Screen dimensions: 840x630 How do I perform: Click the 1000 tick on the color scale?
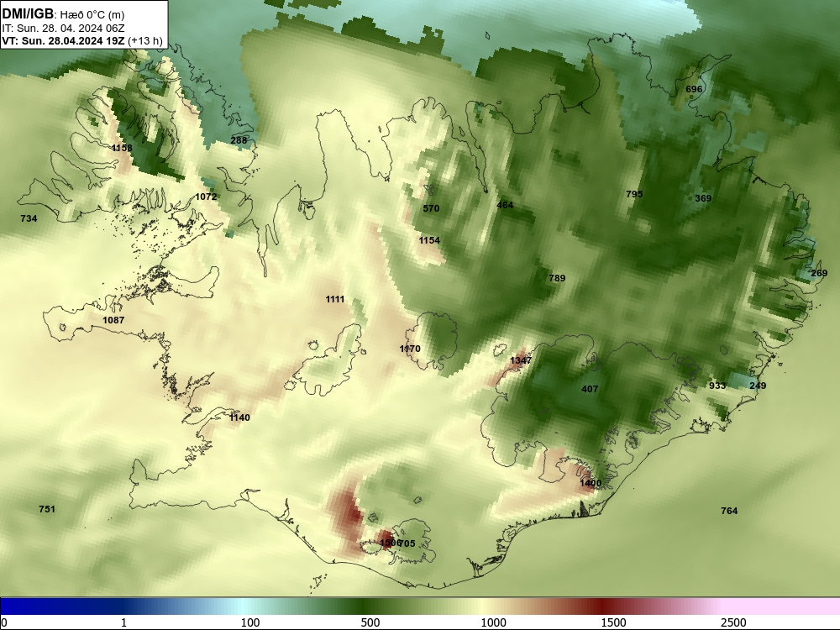click(493, 622)
